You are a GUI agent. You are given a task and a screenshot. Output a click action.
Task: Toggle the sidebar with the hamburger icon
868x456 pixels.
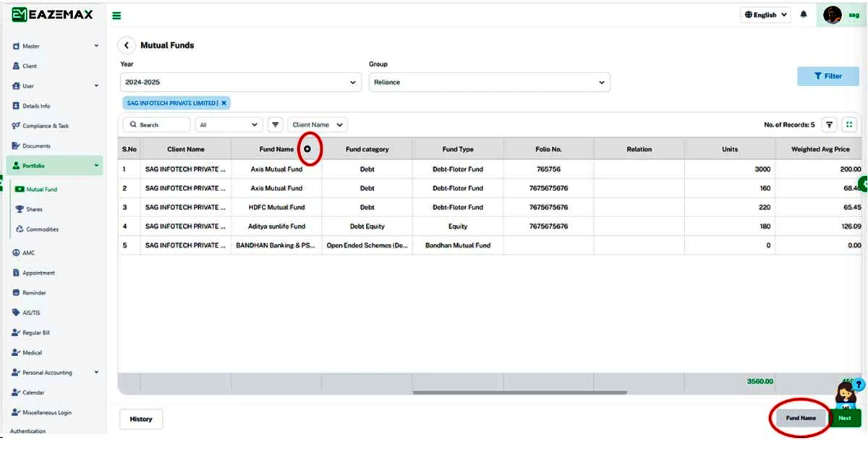pos(116,15)
